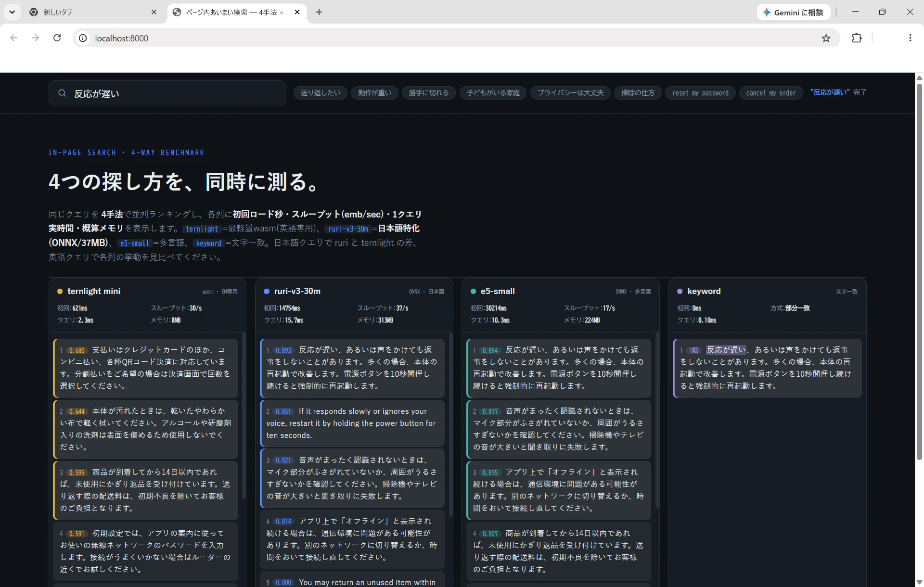Click the search box containing 反応が遅い
This screenshot has height=587, width=924.
point(167,93)
